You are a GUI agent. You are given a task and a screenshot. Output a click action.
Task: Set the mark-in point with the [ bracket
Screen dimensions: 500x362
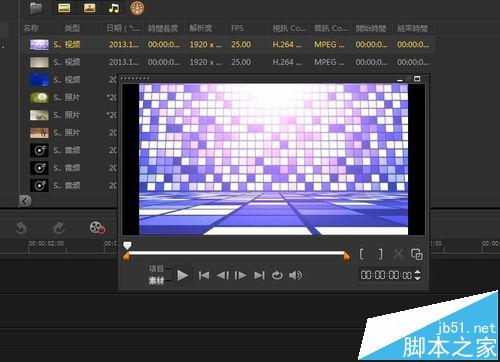[x=362, y=254]
